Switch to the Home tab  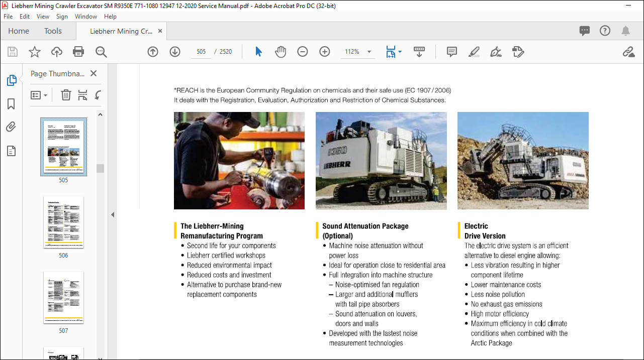pyautogui.click(x=19, y=31)
